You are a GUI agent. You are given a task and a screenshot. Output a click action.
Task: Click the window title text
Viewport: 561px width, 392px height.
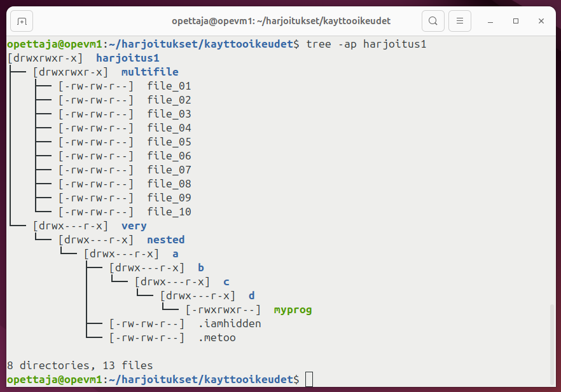tap(280, 21)
